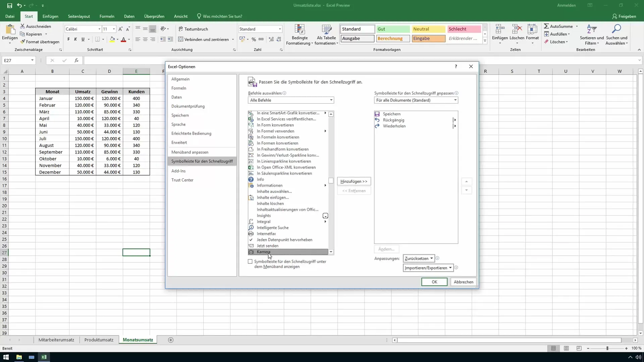644x362 pixels.
Task: Select Internetfax command in list
Action: click(x=288, y=234)
